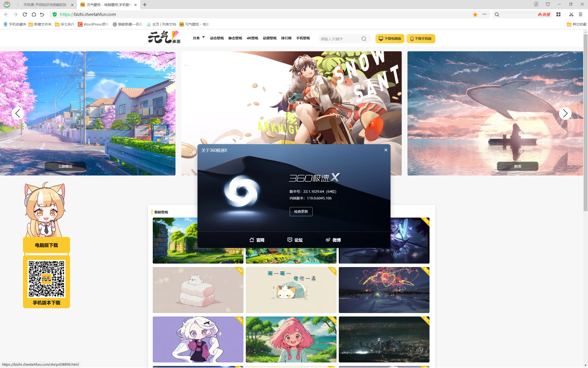Click the 下载电脑版 button

390,39
